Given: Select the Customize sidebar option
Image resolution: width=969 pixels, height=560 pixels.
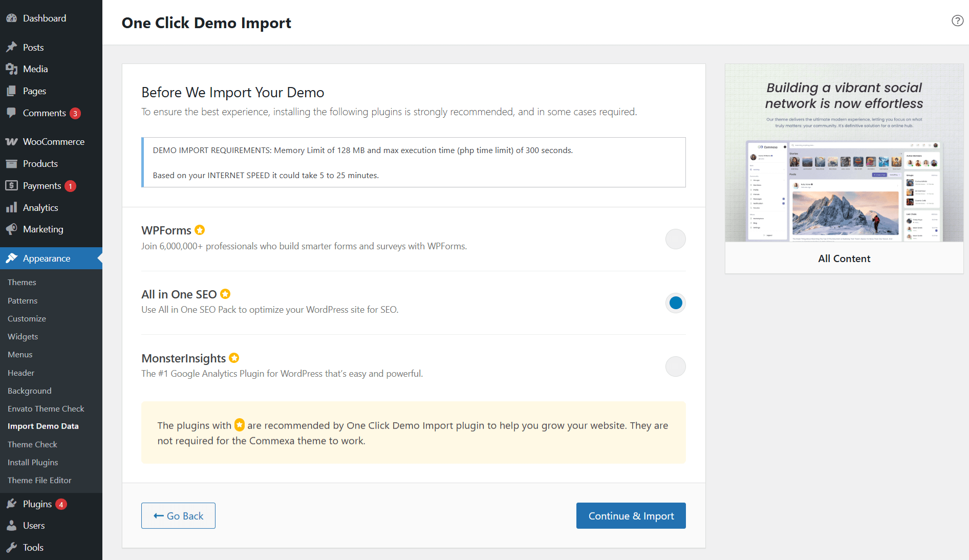Looking at the screenshot, I should pos(27,318).
